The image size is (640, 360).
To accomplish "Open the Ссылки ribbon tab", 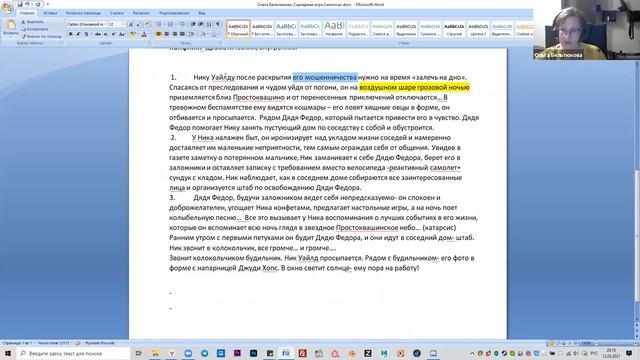I will (117, 13).
